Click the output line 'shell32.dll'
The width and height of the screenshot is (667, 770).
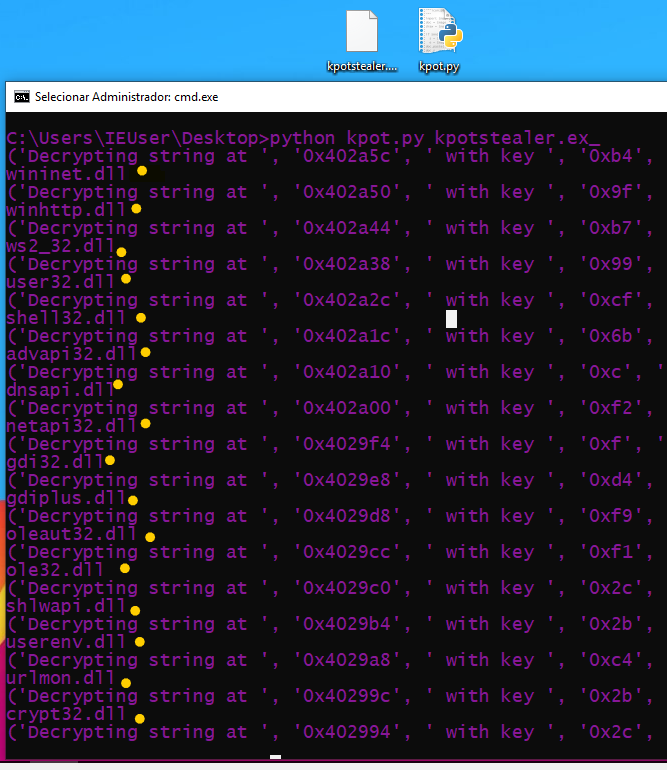65,318
